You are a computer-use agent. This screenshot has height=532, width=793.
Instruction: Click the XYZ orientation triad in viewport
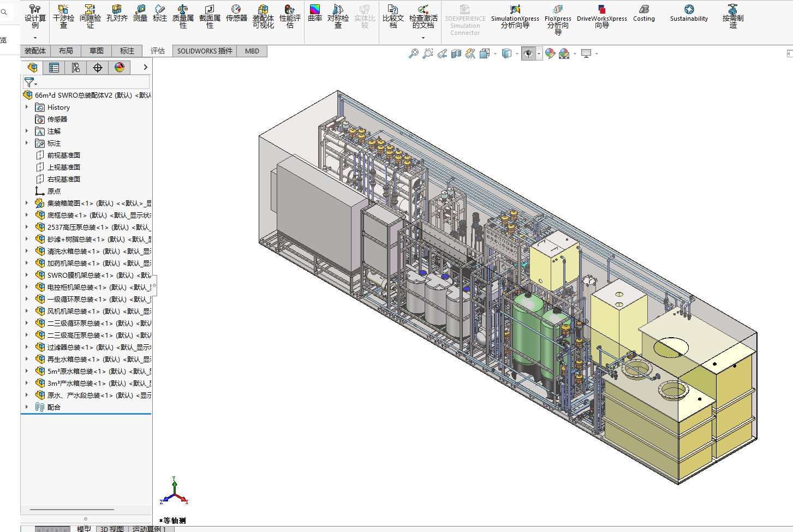pyautogui.click(x=174, y=491)
